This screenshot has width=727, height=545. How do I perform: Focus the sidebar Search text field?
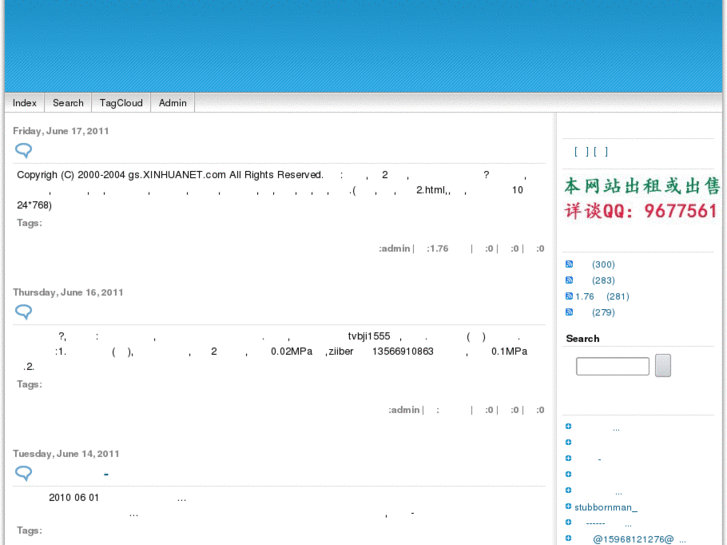pyautogui.click(x=612, y=366)
